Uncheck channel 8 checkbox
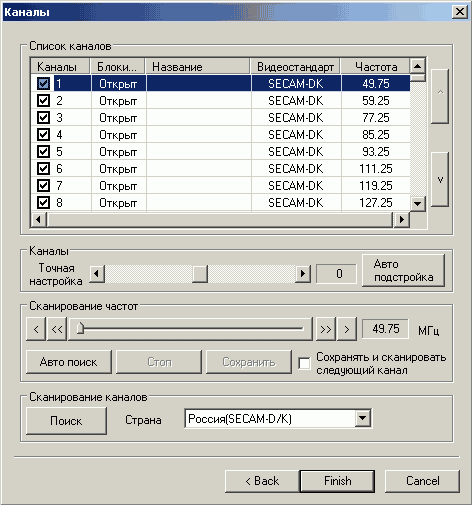 pyautogui.click(x=43, y=202)
